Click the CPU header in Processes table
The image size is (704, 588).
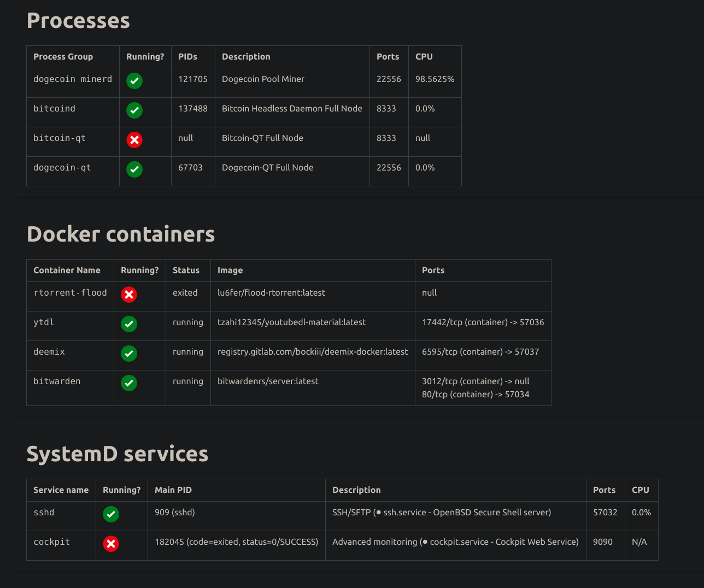(x=424, y=57)
